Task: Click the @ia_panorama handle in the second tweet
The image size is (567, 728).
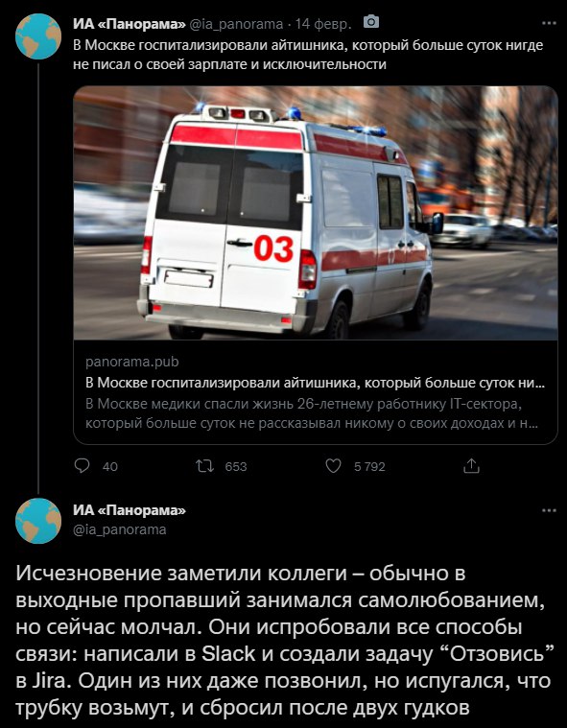Action: click(120, 529)
